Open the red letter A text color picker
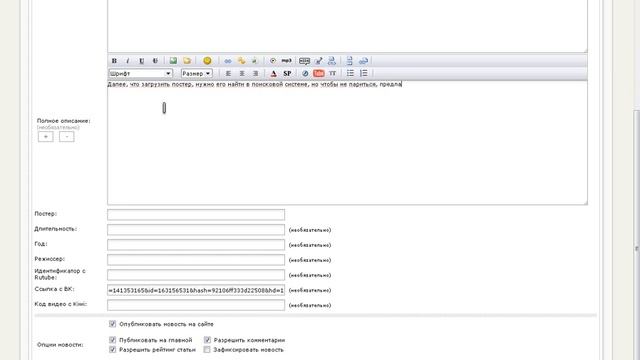640x360 pixels. [273, 73]
